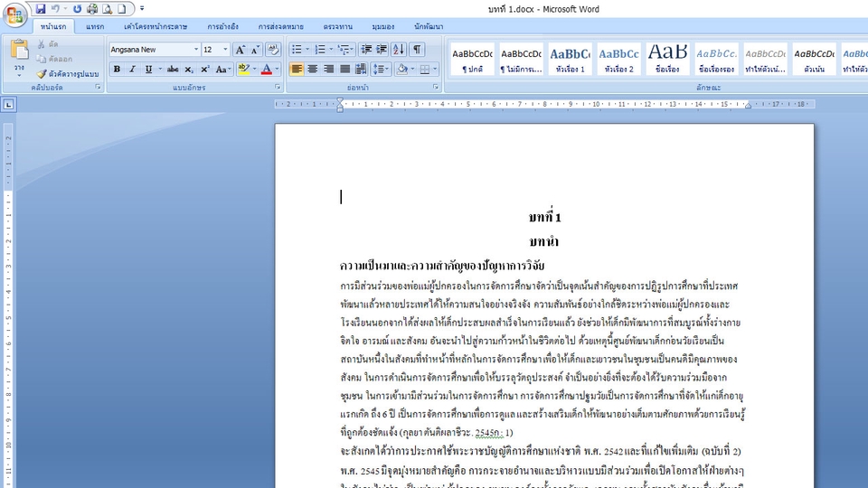Open the Angsana New font name dropdown
The height and width of the screenshot is (488, 868).
coord(196,50)
